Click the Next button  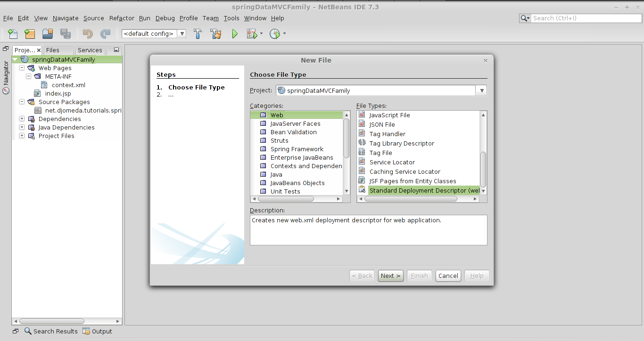coord(391,276)
